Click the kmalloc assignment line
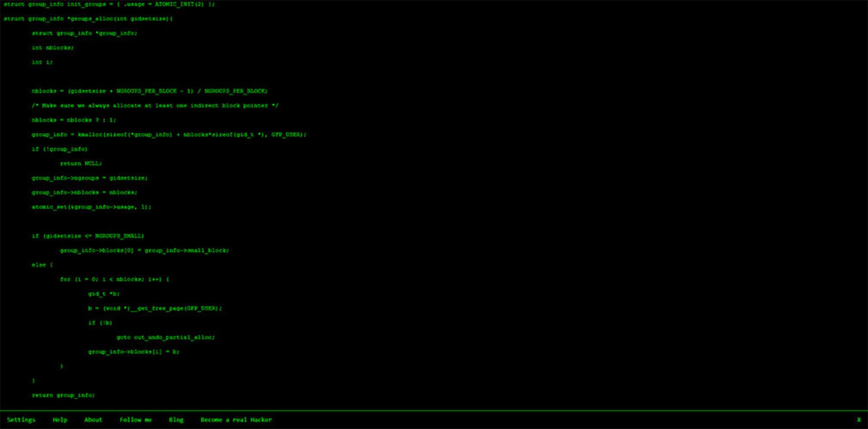Viewport: 868px width, 429px height. click(169, 134)
